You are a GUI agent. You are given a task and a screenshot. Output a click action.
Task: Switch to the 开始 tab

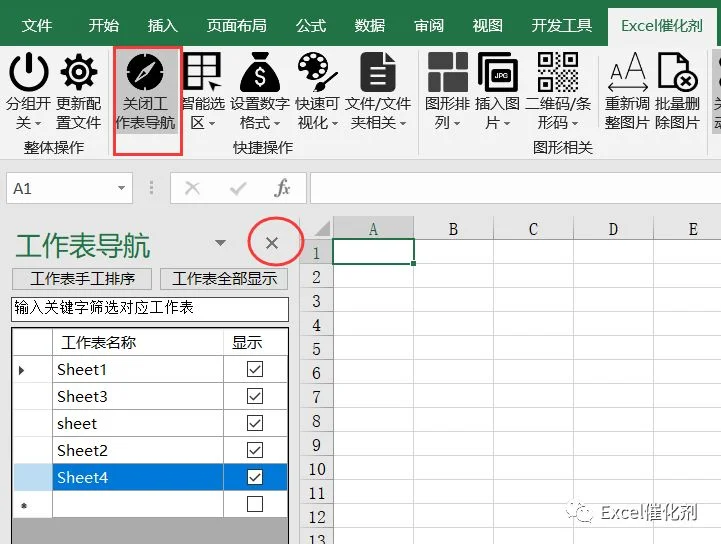pyautogui.click(x=103, y=26)
